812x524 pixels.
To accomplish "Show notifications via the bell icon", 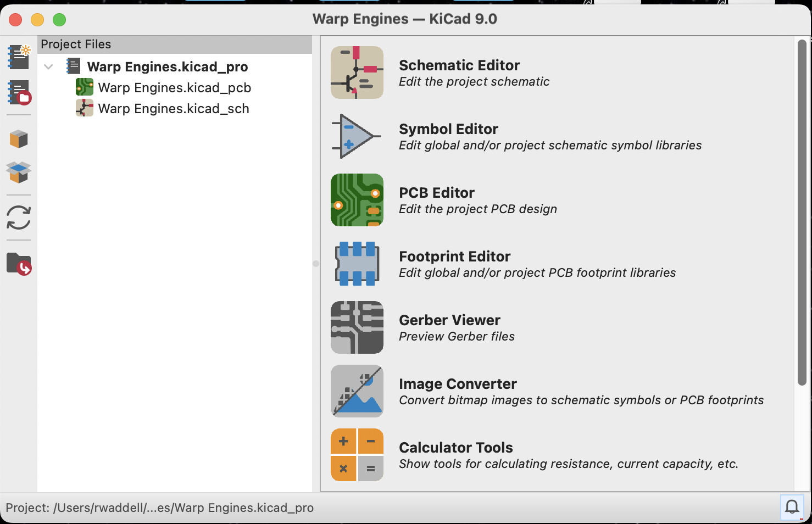I will [x=792, y=507].
